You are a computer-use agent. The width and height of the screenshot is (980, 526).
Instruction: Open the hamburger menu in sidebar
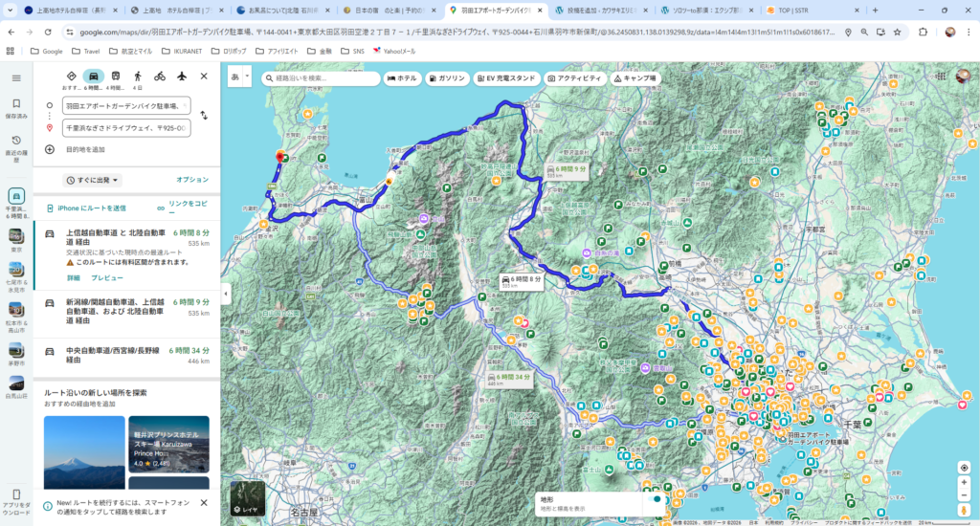pyautogui.click(x=16, y=77)
